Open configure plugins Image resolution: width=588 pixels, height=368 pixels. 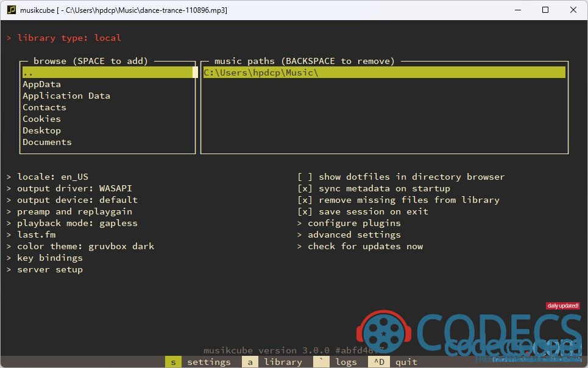click(x=349, y=223)
